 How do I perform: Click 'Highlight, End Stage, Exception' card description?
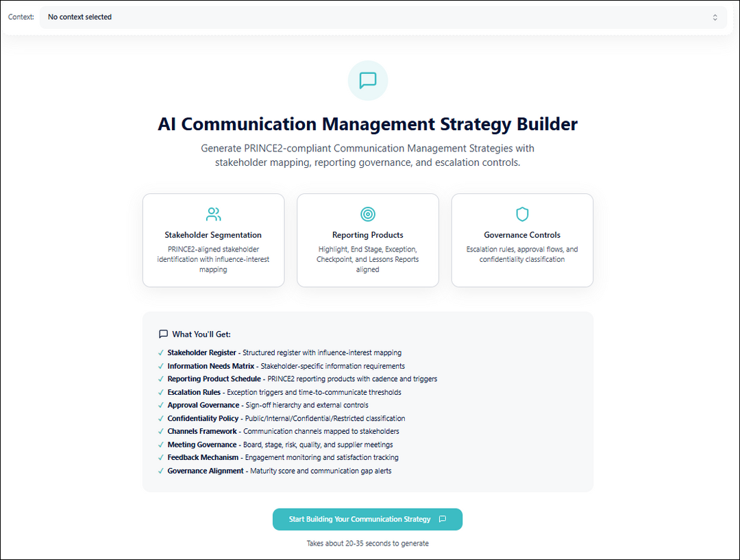coord(368,259)
